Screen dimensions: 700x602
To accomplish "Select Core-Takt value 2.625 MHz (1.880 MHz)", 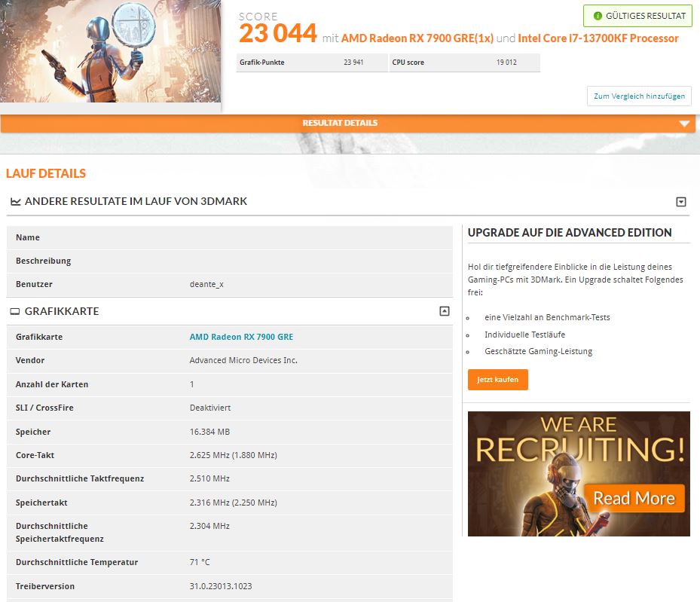I will (x=233, y=455).
